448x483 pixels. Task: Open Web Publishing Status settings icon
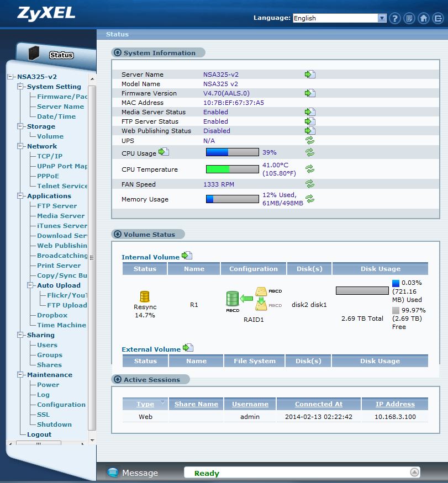point(310,131)
